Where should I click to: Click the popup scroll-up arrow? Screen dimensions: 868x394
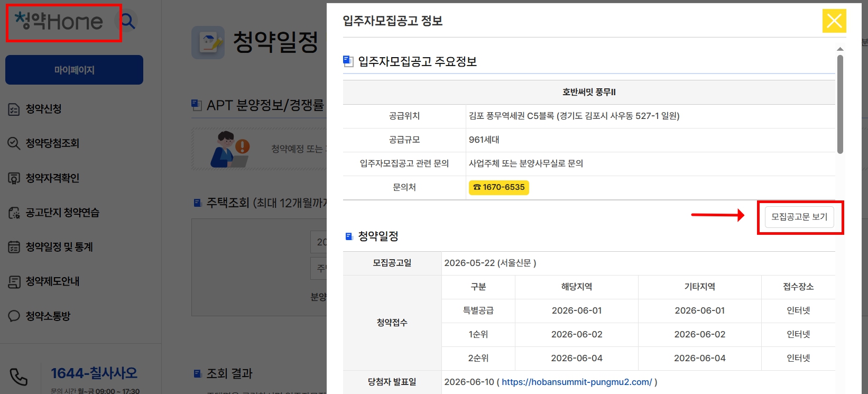840,49
